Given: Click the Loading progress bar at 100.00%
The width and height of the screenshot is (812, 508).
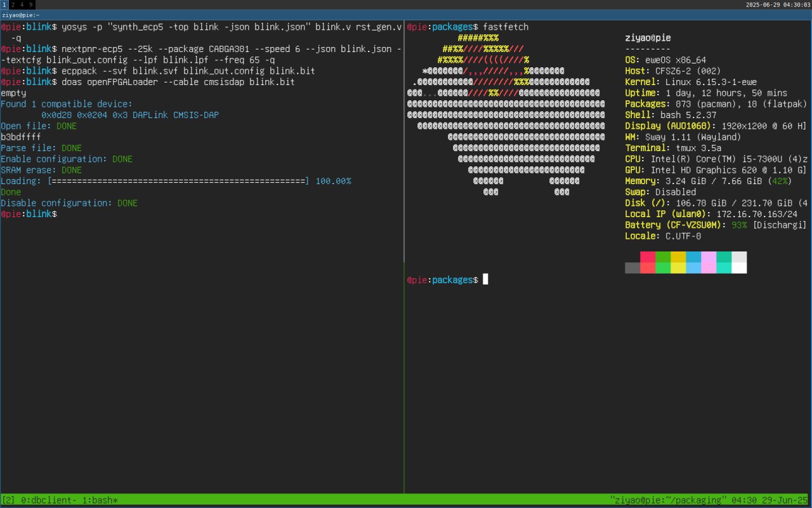Looking at the screenshot, I should [179, 182].
